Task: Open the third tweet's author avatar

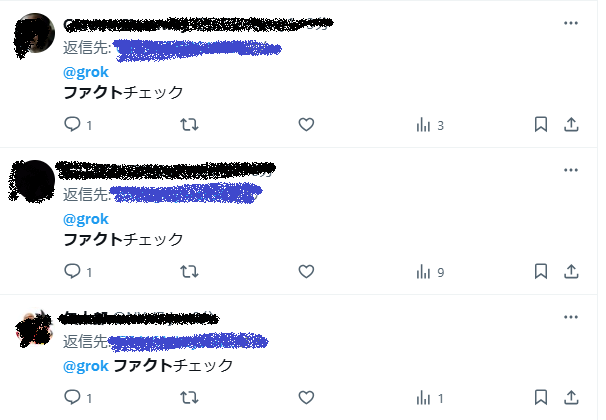Action: 34,328
